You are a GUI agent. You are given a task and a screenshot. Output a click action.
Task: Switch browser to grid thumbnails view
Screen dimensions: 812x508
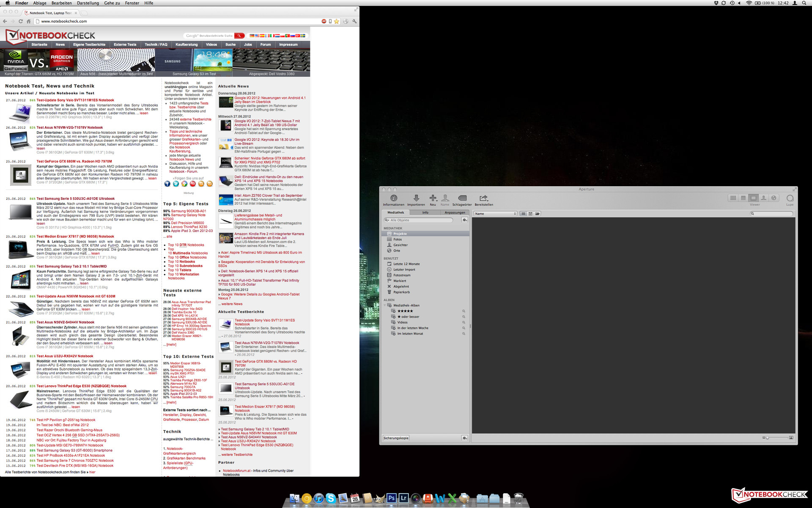pos(523,214)
